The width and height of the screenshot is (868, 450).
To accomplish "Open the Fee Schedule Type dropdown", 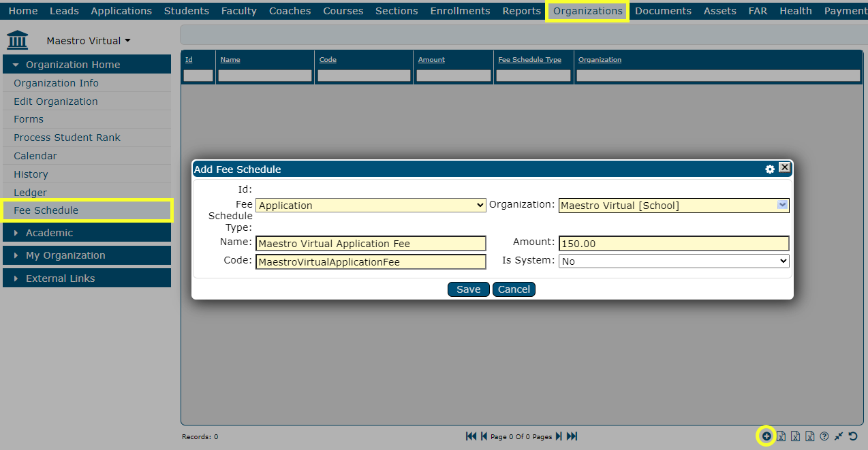I will tap(371, 206).
